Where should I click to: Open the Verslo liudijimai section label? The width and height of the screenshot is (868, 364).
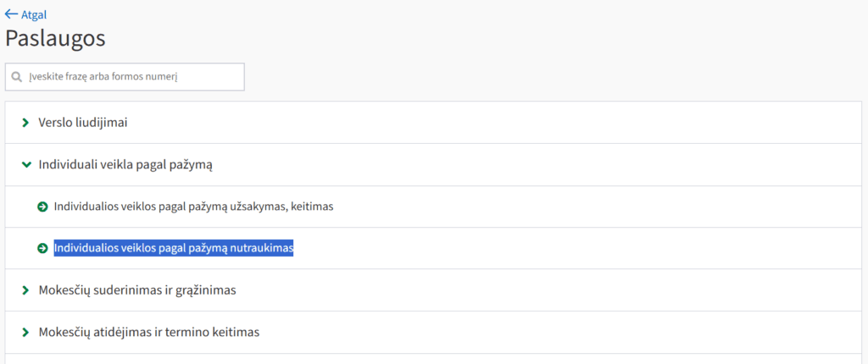coord(83,123)
